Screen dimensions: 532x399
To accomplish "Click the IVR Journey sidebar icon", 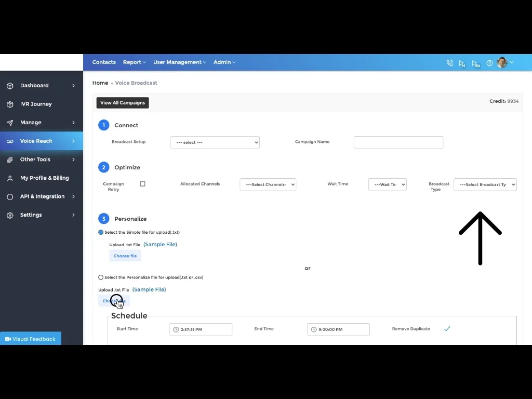I will pyautogui.click(x=10, y=104).
